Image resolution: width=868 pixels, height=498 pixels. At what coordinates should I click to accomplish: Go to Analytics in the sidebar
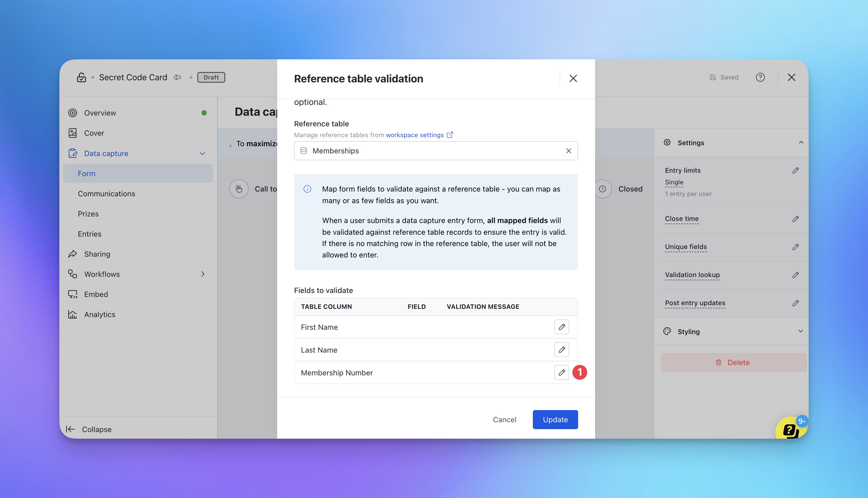100,314
